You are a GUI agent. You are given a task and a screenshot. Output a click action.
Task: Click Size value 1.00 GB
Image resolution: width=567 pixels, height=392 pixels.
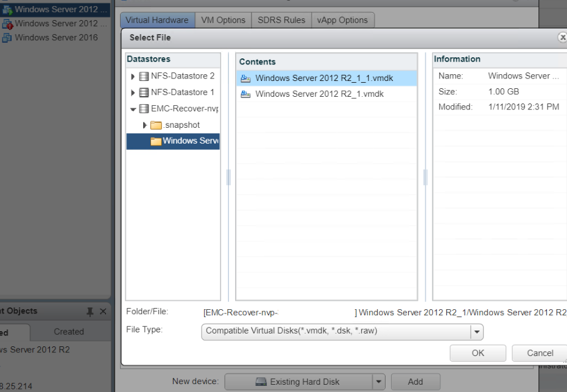tap(504, 92)
